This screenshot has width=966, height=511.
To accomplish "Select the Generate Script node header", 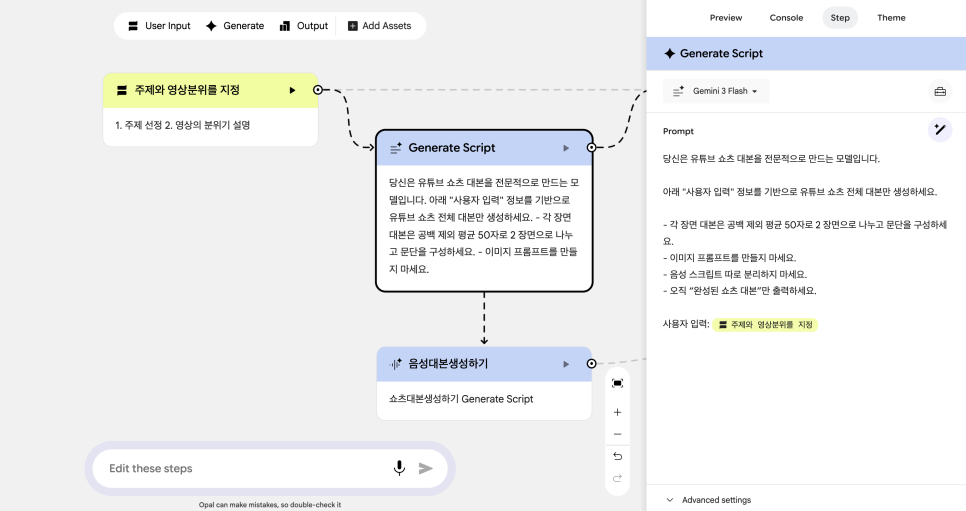I will (484, 148).
